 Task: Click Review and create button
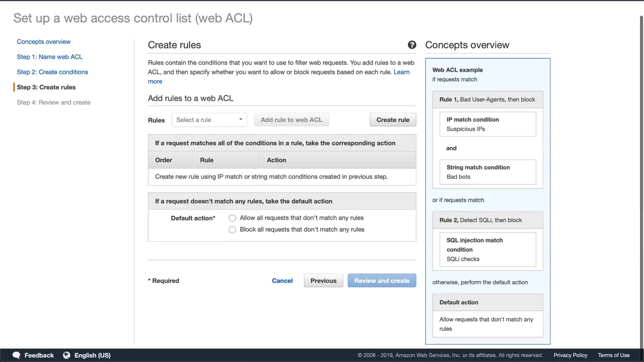tap(382, 281)
